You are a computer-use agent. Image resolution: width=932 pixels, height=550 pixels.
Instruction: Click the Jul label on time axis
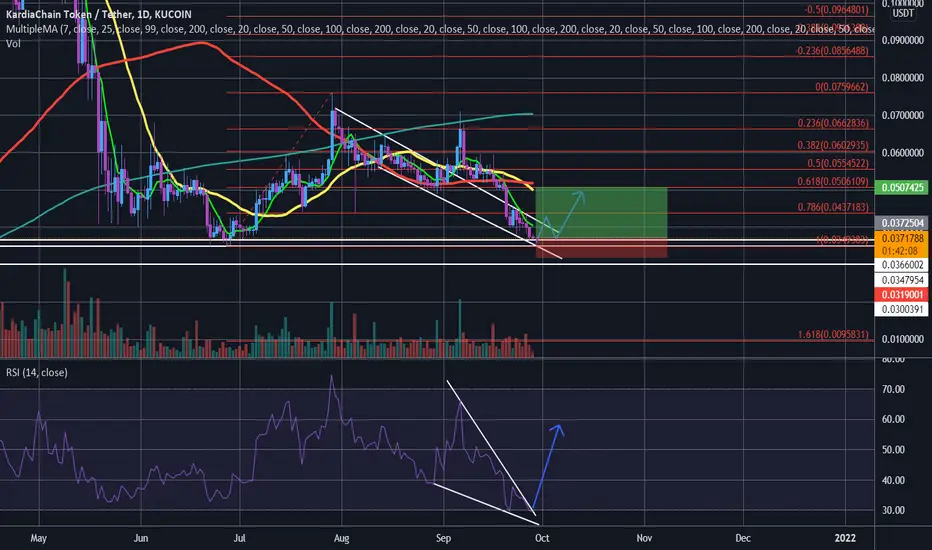240,538
